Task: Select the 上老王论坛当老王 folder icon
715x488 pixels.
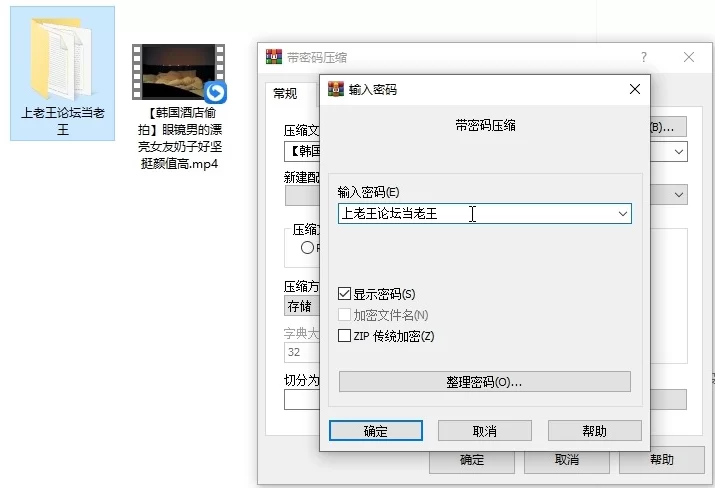Action: pos(62,58)
